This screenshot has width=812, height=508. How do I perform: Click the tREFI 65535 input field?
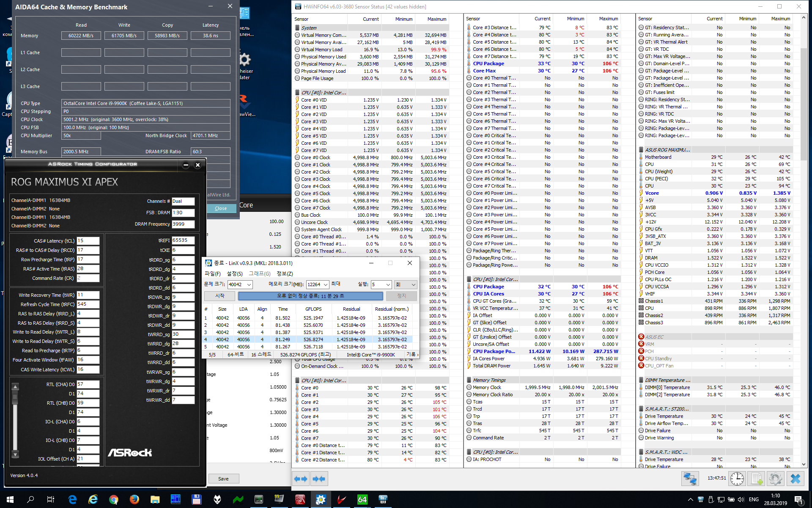point(183,240)
